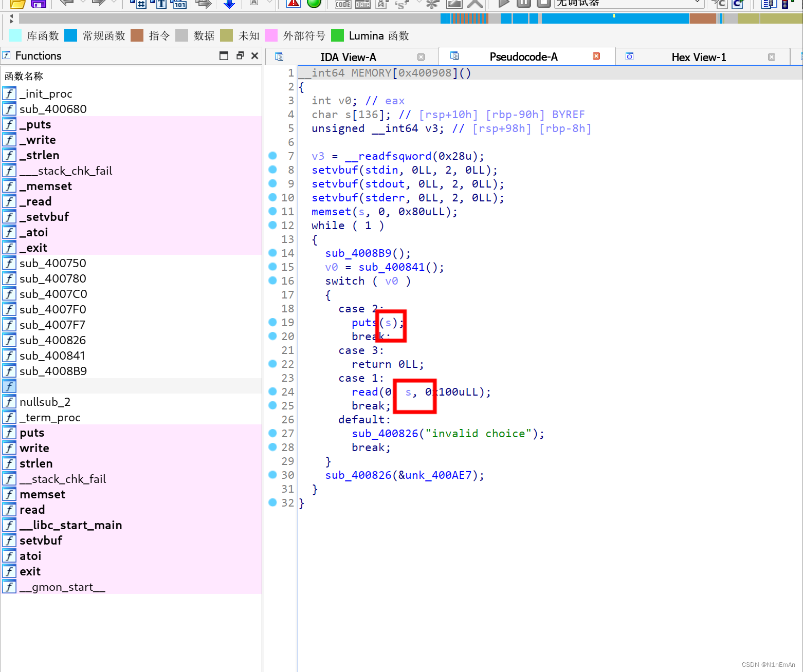803x672 pixels.
Task: Toggle breakpoint dot on line 27
Action: coord(273,433)
